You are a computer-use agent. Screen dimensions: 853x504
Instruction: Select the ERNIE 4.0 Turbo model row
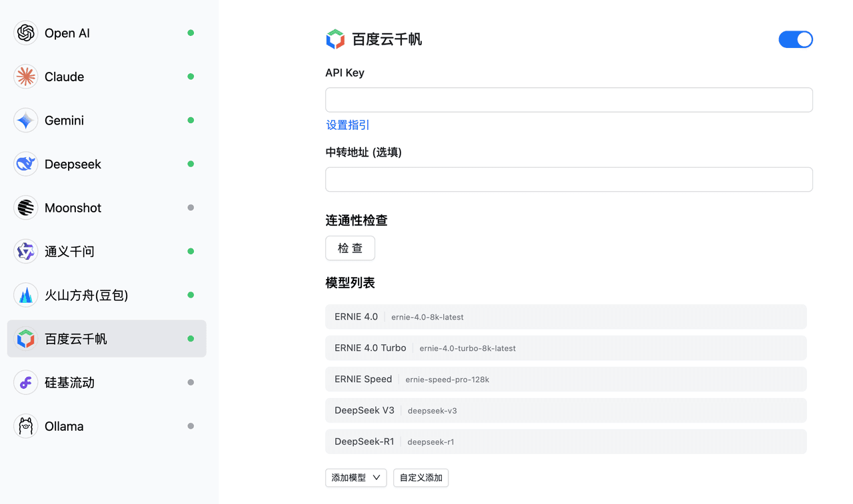pyautogui.click(x=566, y=348)
